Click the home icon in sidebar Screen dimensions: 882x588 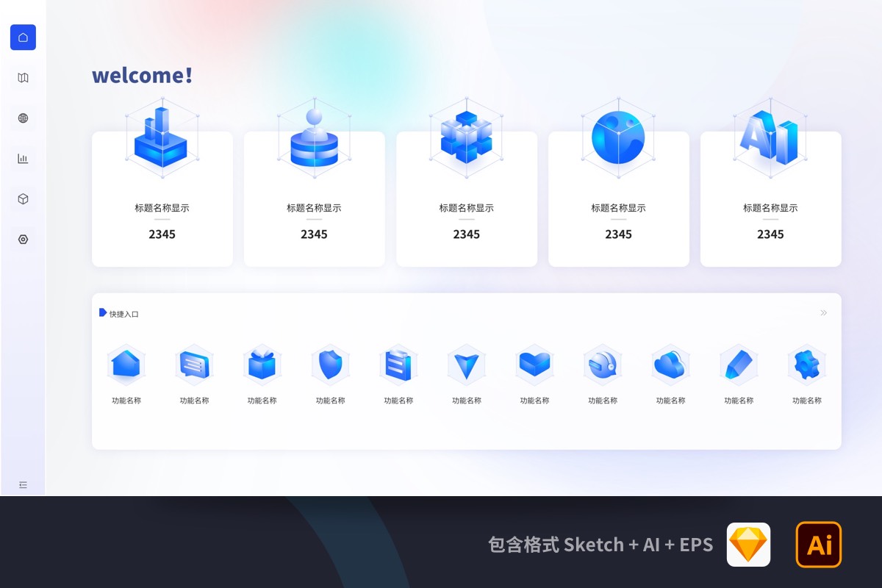point(23,37)
